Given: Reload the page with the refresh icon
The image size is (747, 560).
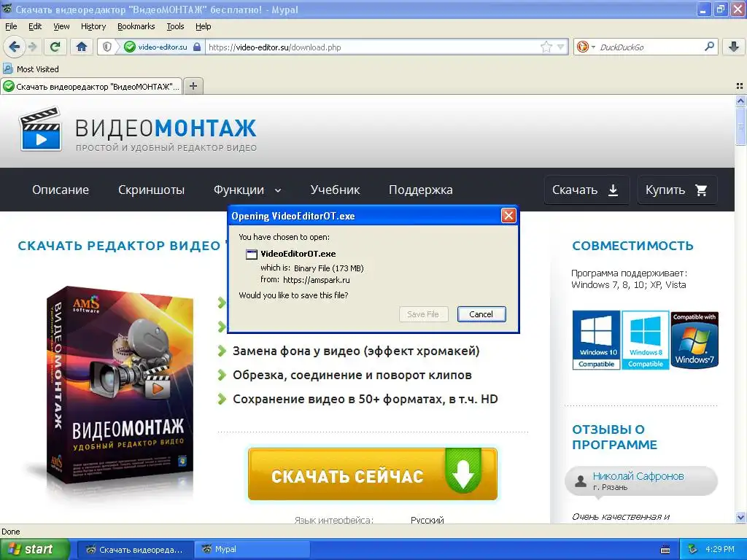Looking at the screenshot, I should [x=55, y=47].
